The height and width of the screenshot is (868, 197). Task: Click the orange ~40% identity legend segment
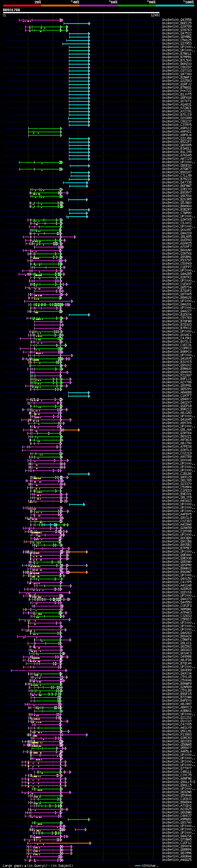tap(60, 6)
